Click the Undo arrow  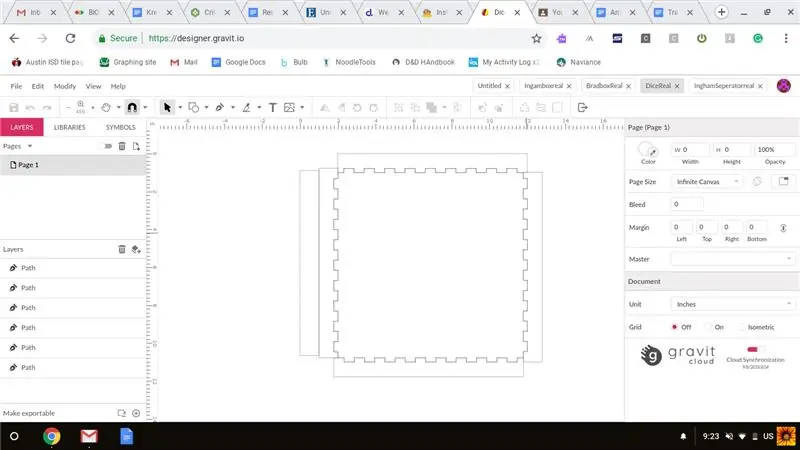[x=30, y=108]
